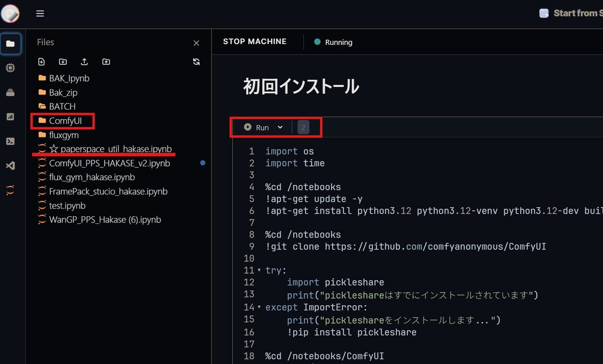Open the VS Code sidebar icon

tap(10, 165)
